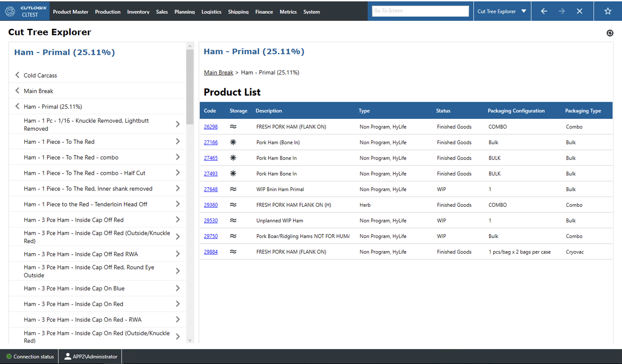The height and width of the screenshot is (364, 622).
Task: Click the snowflake storage icon beside 27166
Action: [233, 142]
